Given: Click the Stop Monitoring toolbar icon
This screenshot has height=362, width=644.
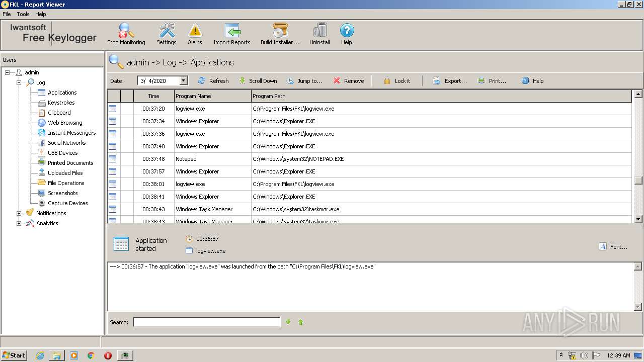Looking at the screenshot, I should [x=126, y=34].
